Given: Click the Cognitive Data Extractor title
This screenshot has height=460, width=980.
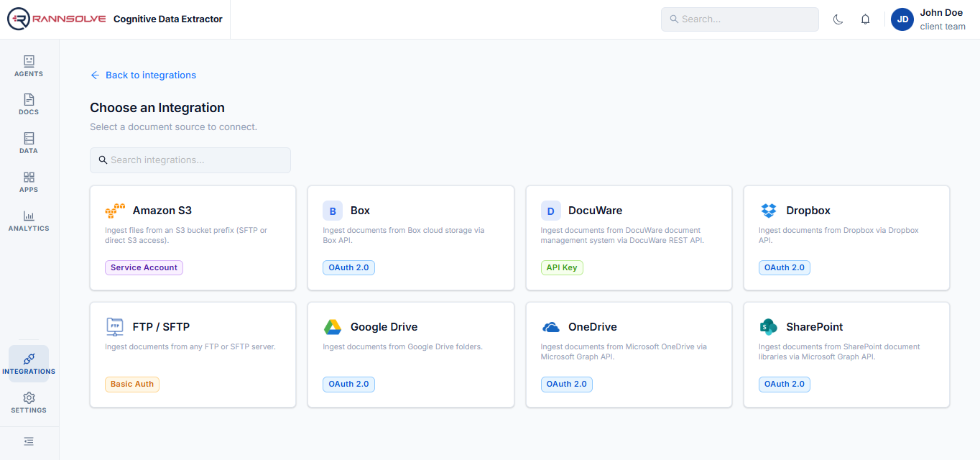Looking at the screenshot, I should pos(168,19).
